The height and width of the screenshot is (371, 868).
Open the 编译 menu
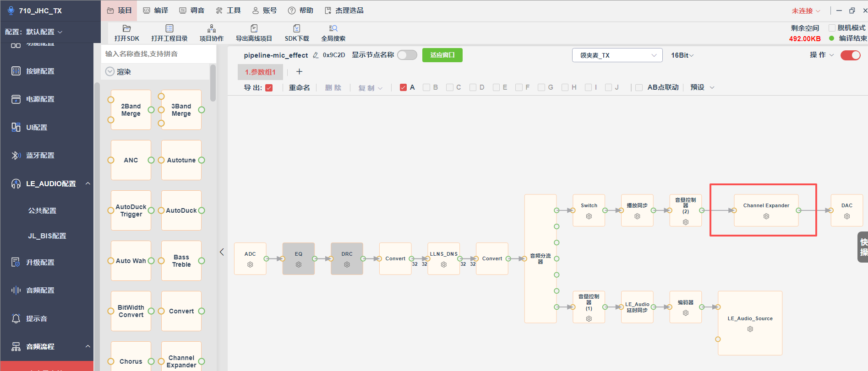156,11
